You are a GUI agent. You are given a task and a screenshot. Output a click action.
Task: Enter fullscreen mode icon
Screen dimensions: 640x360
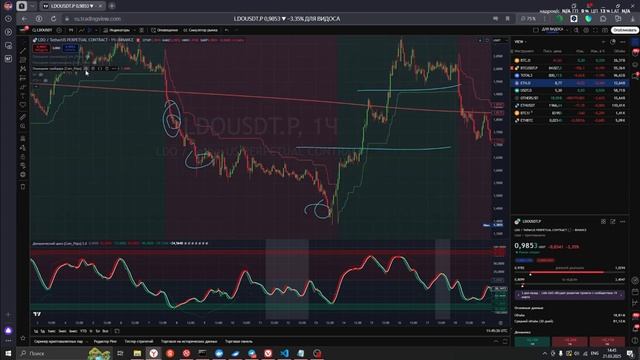(595, 30)
